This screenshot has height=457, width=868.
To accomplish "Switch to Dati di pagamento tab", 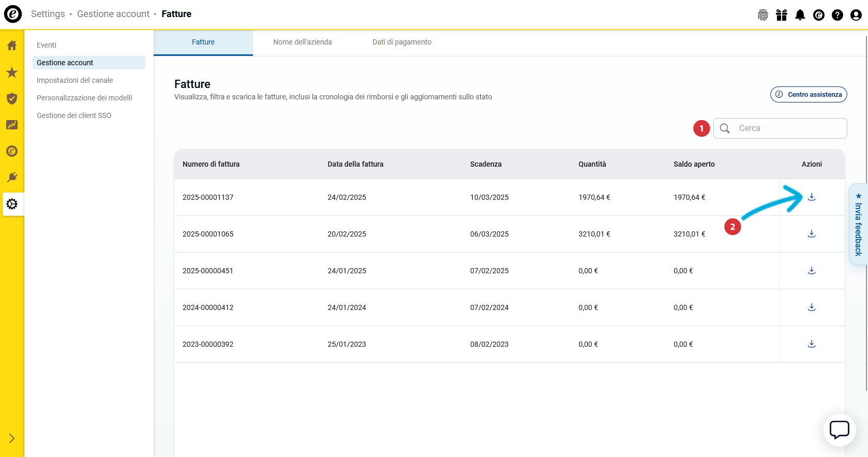I will [401, 42].
